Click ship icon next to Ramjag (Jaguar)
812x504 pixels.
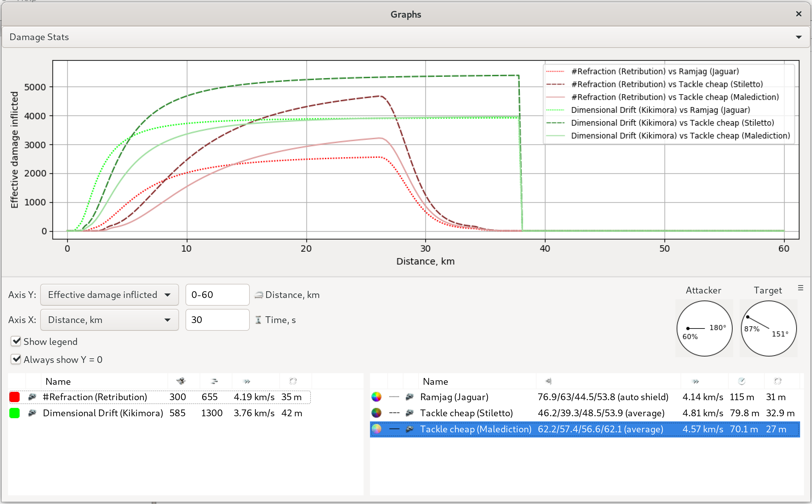[410, 397]
